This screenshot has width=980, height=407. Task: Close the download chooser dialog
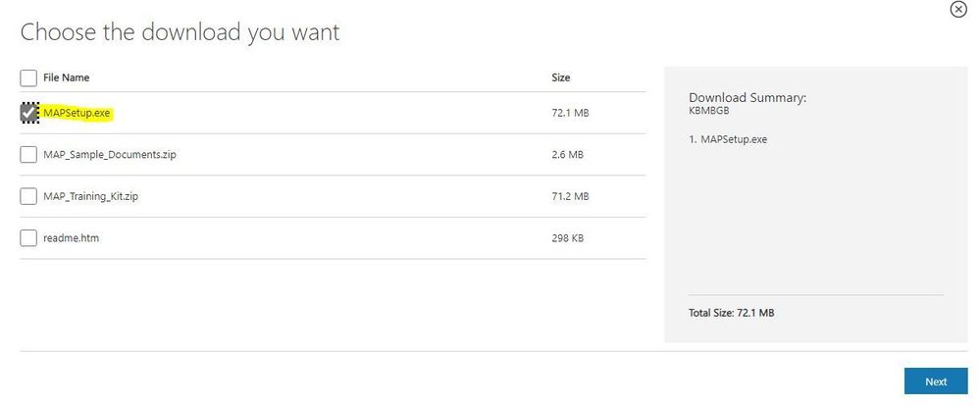click(x=957, y=9)
